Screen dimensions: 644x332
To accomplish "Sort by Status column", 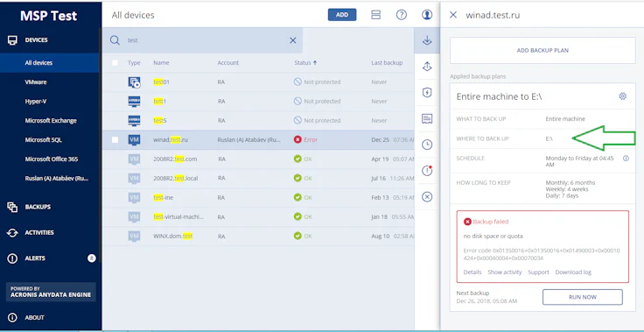I will click(x=305, y=63).
